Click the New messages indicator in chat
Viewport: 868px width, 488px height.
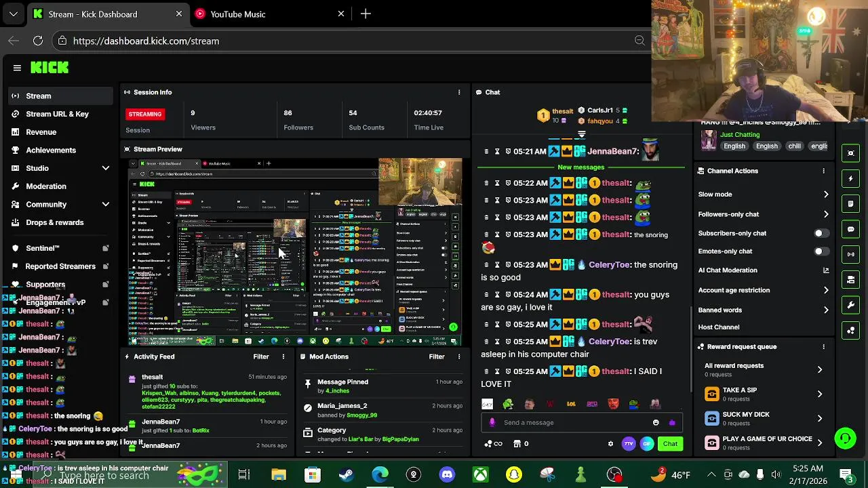point(580,167)
